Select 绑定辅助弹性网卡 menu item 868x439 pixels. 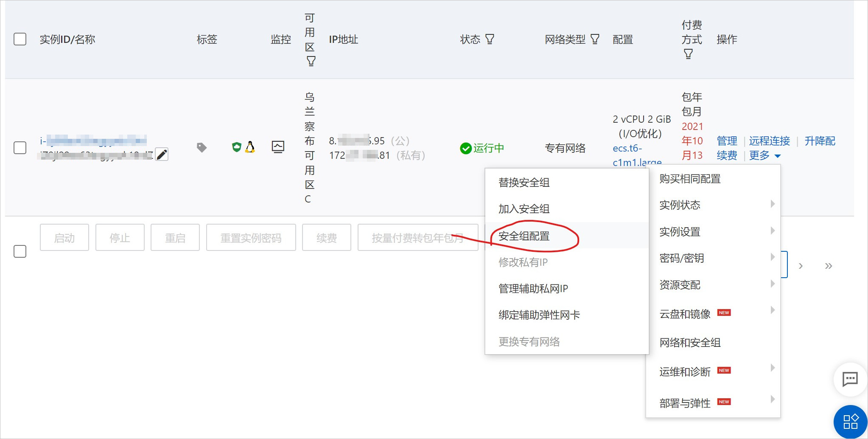tap(567, 315)
